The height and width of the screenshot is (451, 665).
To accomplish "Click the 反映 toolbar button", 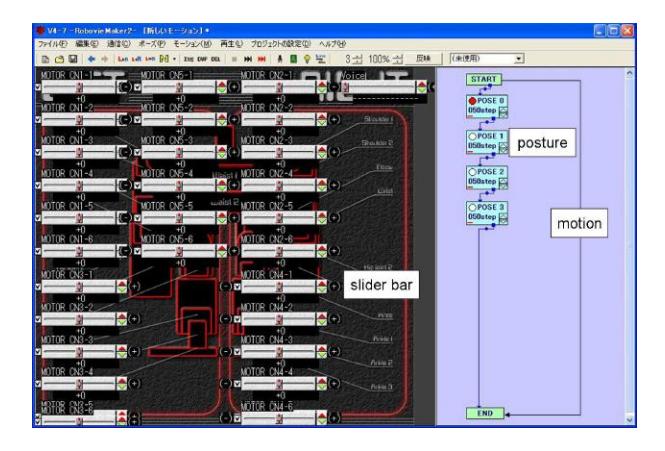I will 423,59.
